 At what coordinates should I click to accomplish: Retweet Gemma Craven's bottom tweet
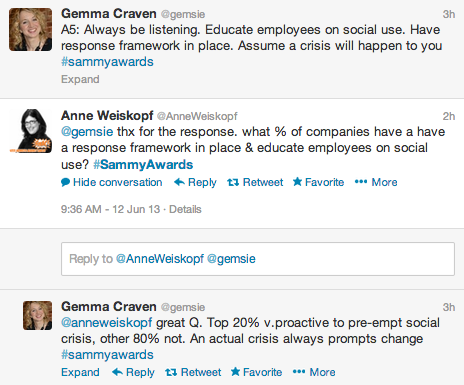[x=193, y=372]
